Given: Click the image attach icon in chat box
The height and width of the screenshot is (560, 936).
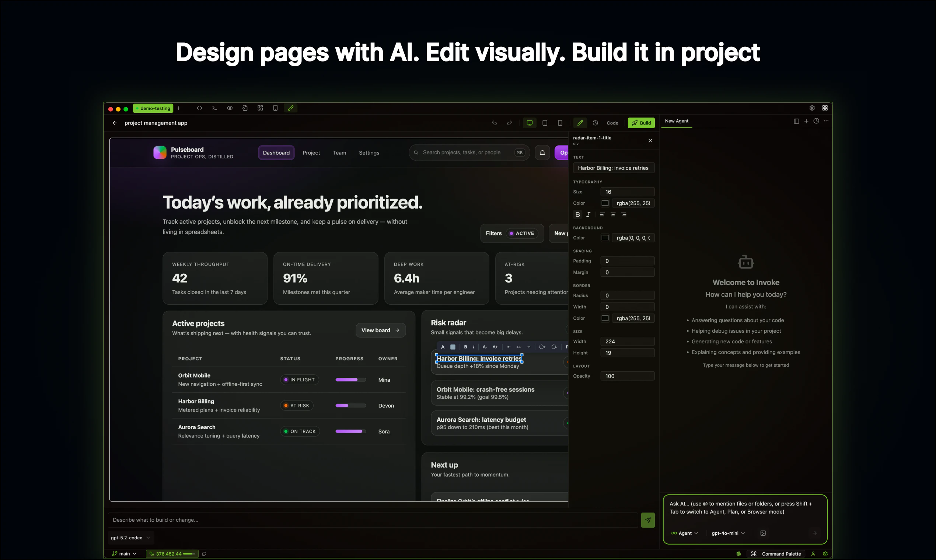Looking at the screenshot, I should click(763, 533).
